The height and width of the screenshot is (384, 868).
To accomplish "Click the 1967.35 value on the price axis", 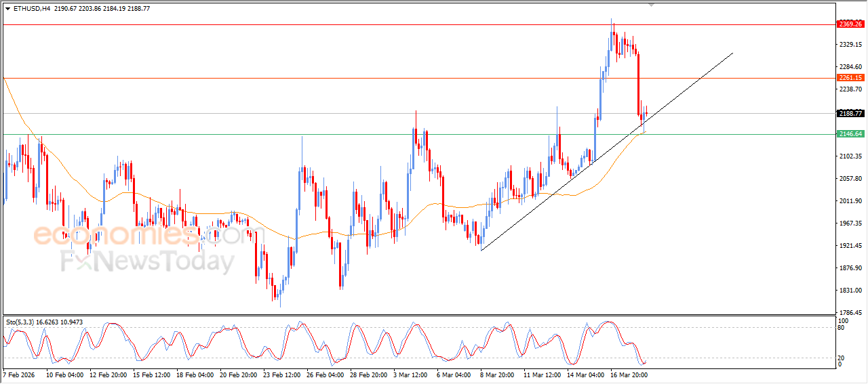I will [850, 223].
